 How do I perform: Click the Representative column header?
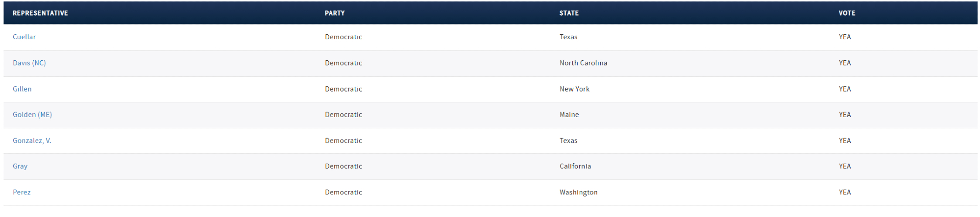[x=40, y=13]
